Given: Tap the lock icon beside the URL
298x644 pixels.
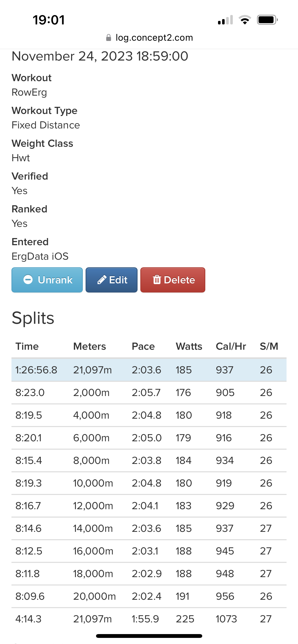Looking at the screenshot, I should [x=109, y=38].
